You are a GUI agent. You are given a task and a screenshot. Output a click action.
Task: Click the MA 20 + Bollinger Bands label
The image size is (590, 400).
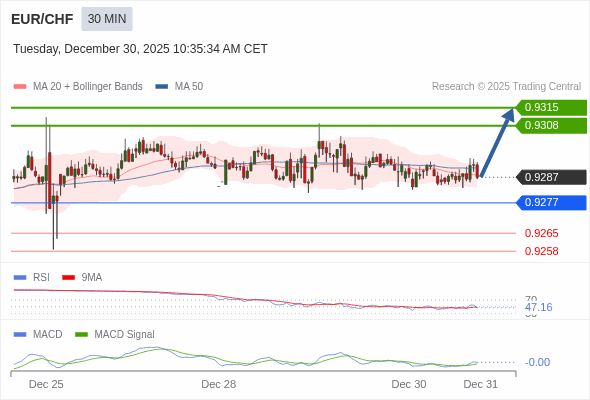(88, 87)
